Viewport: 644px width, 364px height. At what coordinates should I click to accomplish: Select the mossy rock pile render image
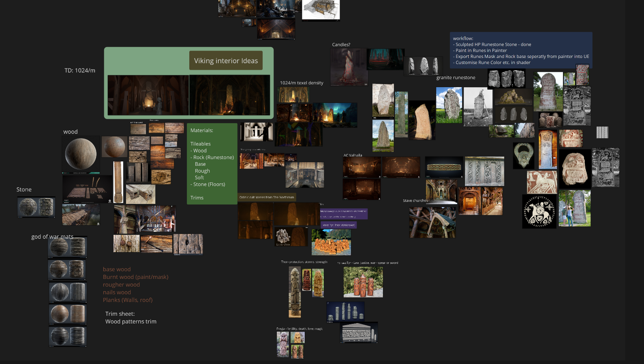pos(513,96)
